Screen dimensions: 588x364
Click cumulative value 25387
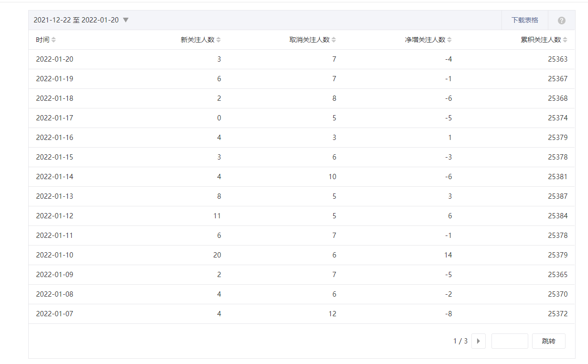[557, 196]
